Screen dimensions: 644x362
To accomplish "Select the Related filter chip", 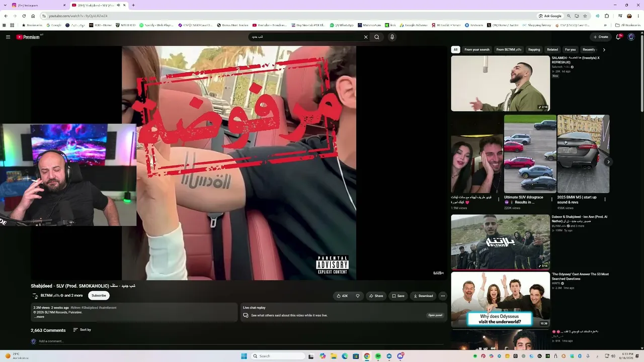I will click(x=552, y=50).
